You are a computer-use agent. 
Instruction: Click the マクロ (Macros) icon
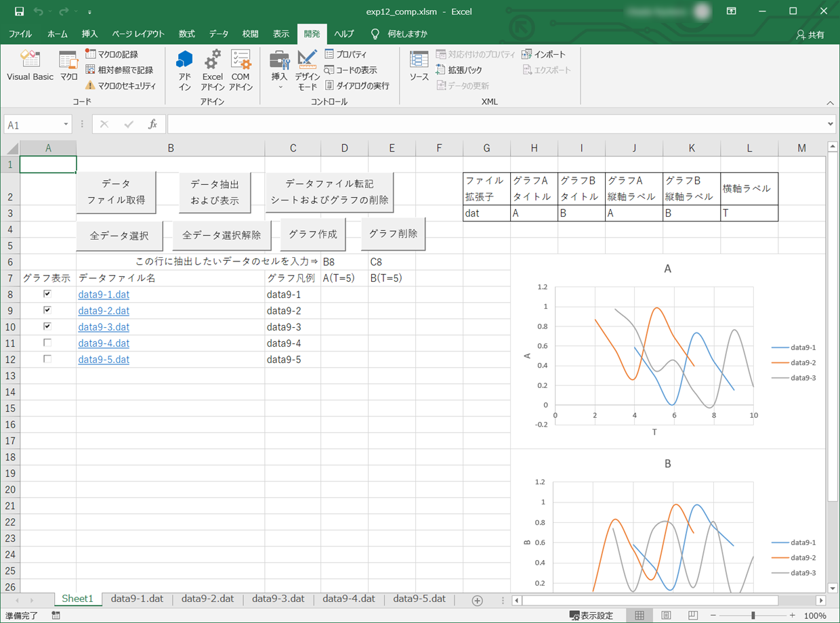68,66
